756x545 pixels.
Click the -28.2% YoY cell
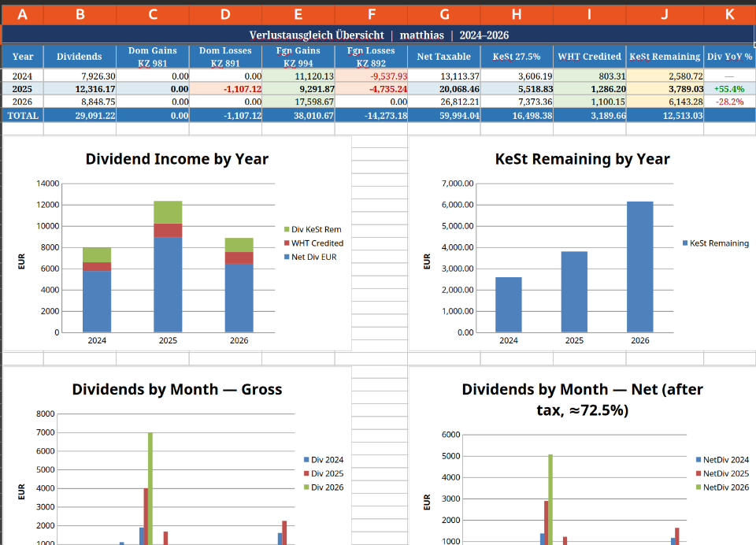(729, 102)
